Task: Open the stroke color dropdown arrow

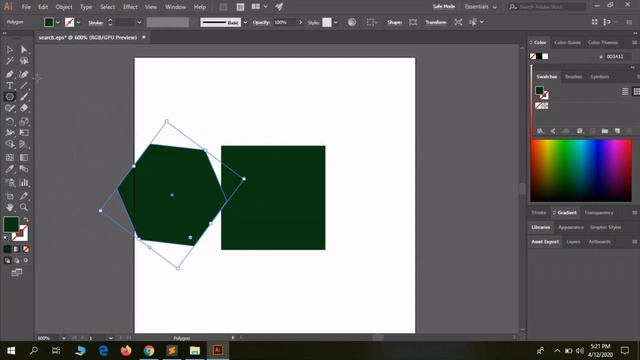Action: tap(78, 22)
